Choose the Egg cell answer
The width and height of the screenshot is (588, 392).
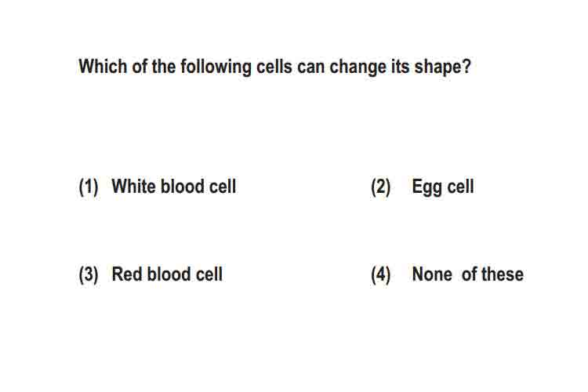point(443,187)
